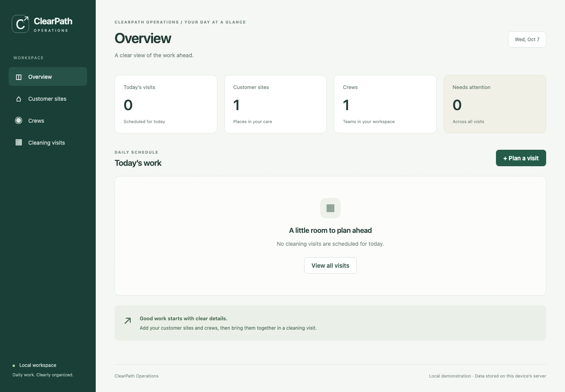Click the Plan a visit button
The width and height of the screenshot is (565, 392).
pyautogui.click(x=521, y=158)
